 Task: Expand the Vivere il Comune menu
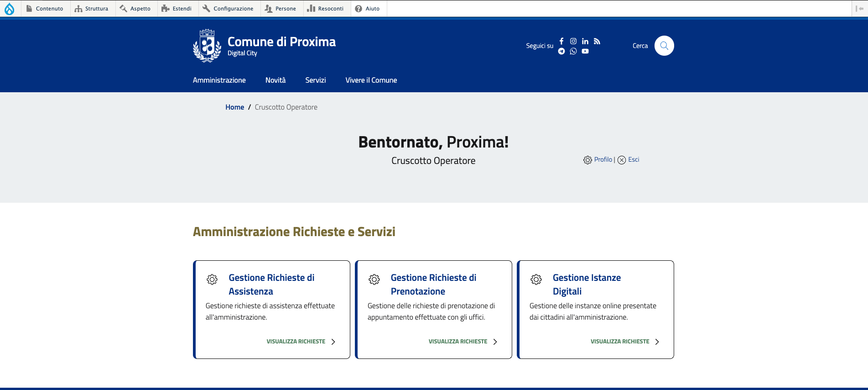point(371,80)
